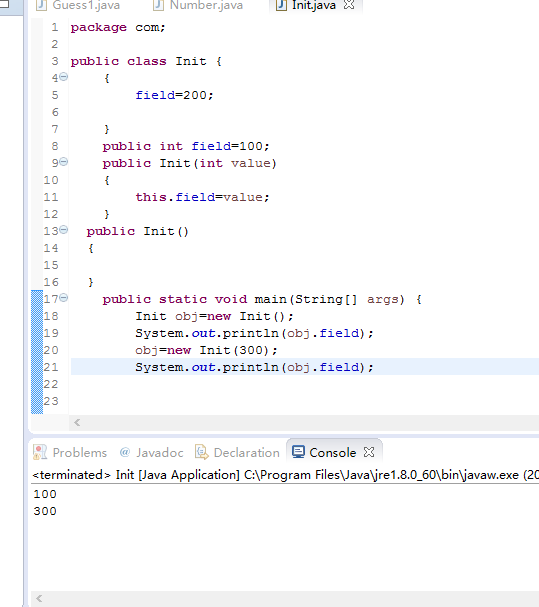Select the Init.java editor tab
This screenshot has height=607, width=539.
pos(314,5)
